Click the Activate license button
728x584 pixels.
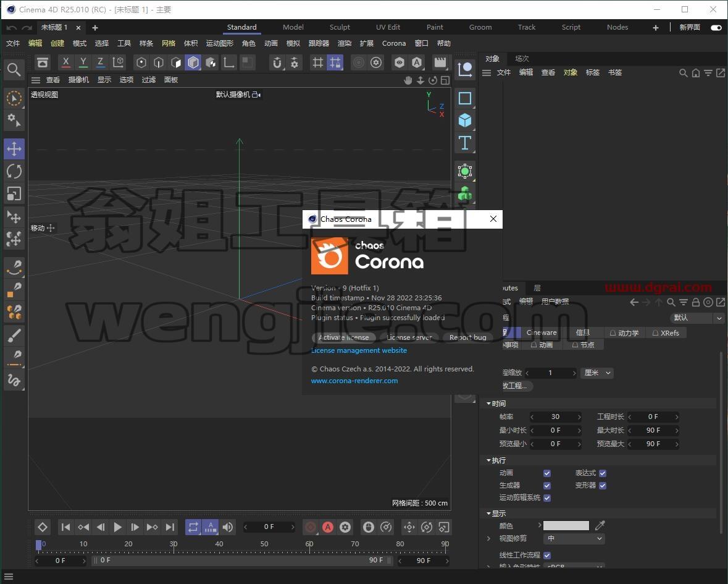click(343, 337)
